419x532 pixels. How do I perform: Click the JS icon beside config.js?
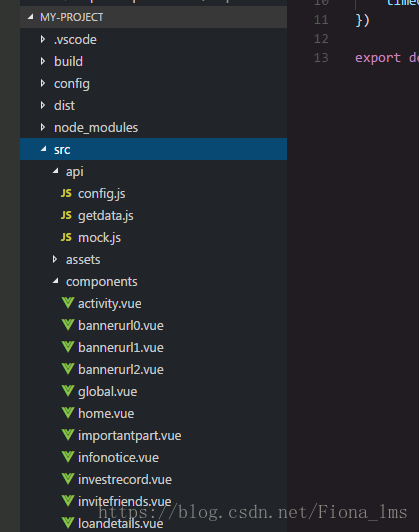[x=66, y=193]
